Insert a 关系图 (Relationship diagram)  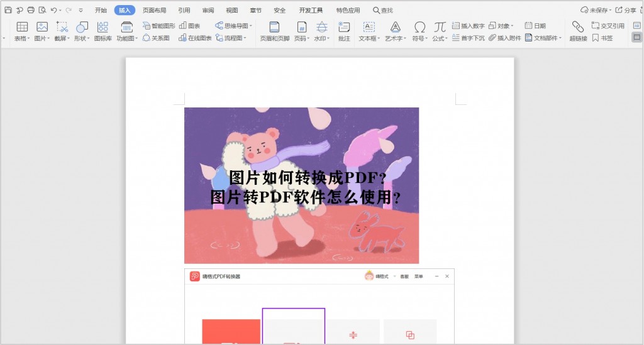[x=156, y=38]
